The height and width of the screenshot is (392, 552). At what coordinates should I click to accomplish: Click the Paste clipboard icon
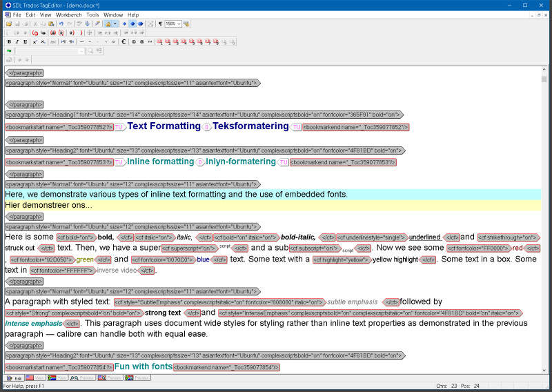point(51,24)
